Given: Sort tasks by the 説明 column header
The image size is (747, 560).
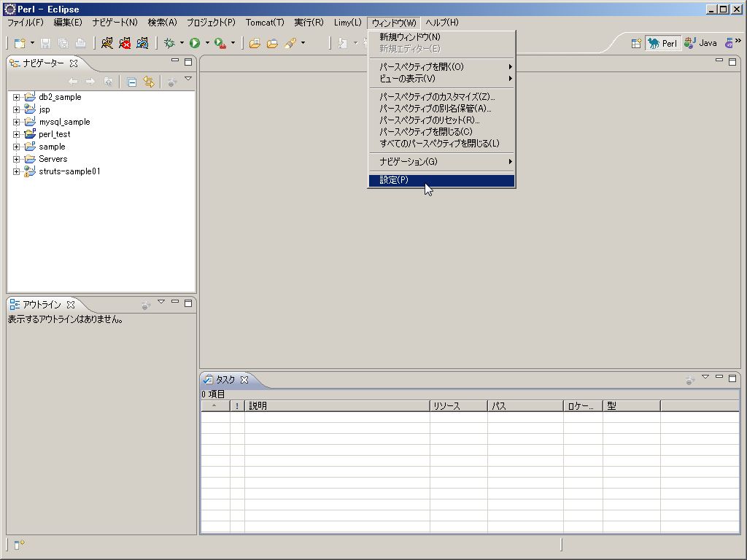Looking at the screenshot, I should click(x=337, y=406).
